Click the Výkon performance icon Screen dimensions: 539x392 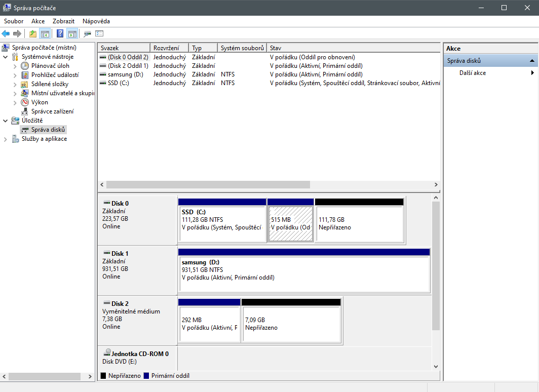(25, 102)
